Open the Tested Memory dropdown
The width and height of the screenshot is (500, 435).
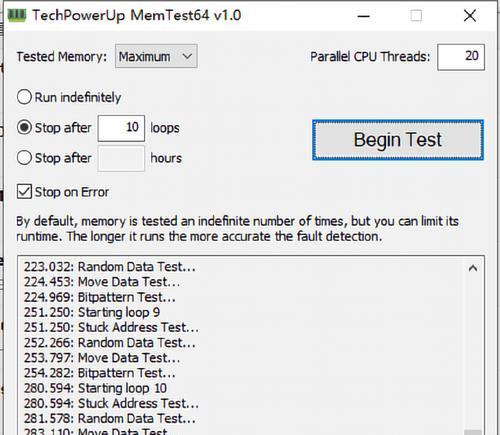(156, 56)
